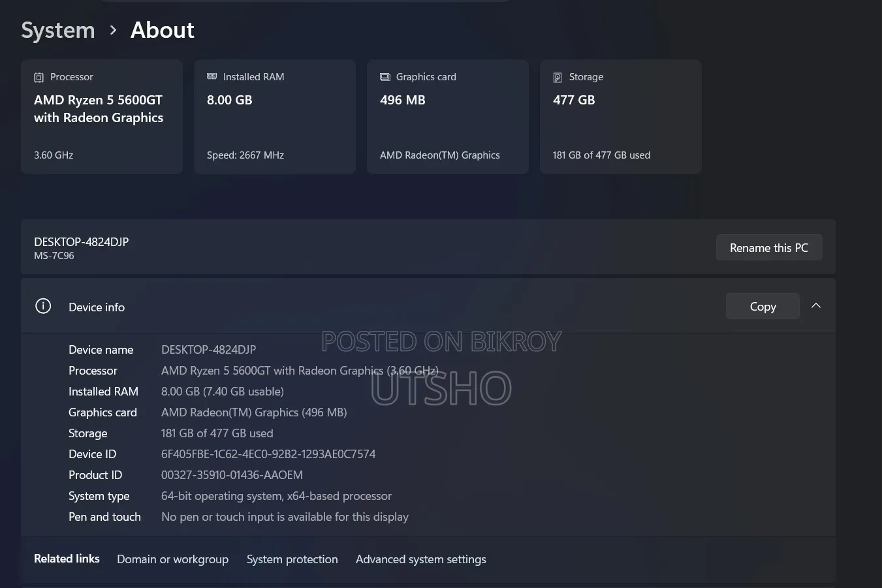The image size is (882, 588).
Task: Go back to System breadcrumb
Action: (x=58, y=30)
